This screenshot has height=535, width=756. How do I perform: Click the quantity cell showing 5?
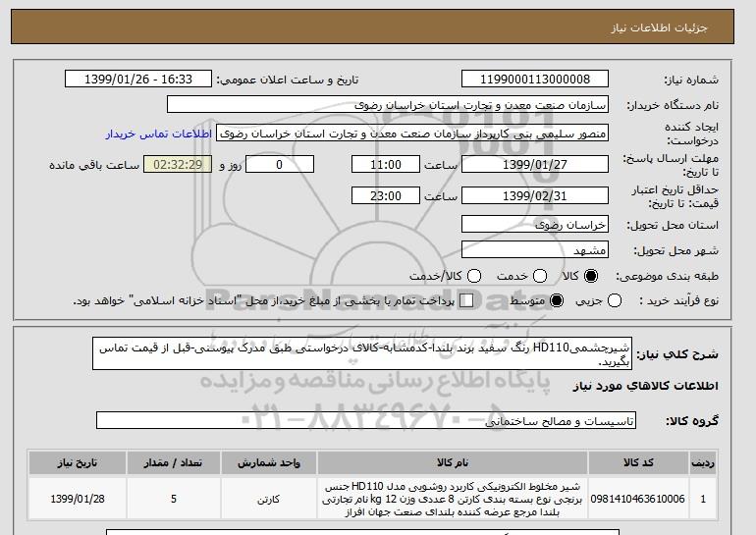click(x=174, y=499)
